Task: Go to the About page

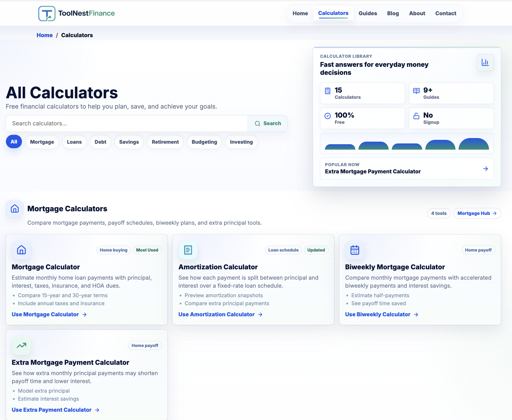Action: tap(417, 13)
